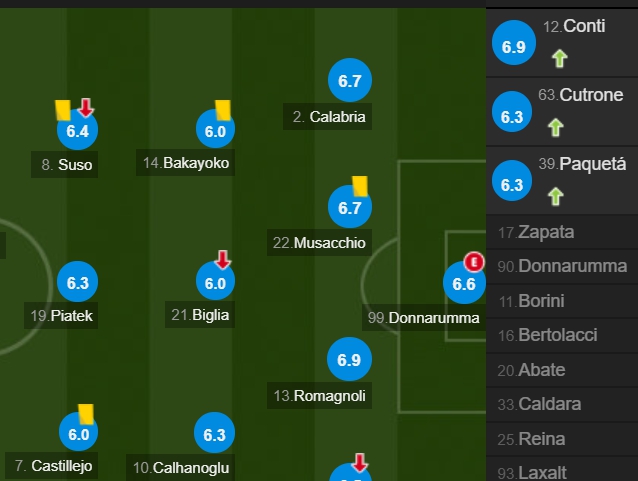Select bench player 17.Zapata
638x481 pixels.
(562, 232)
